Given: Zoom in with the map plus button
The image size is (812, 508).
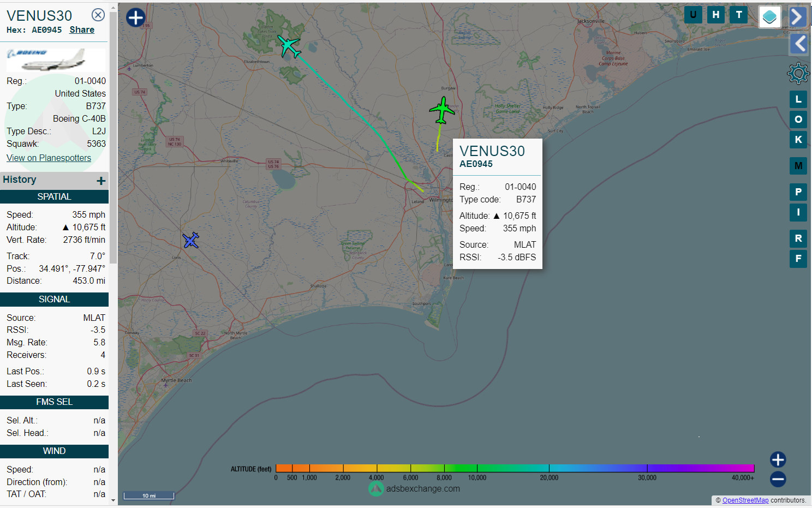Looking at the screenshot, I should click(x=778, y=459).
